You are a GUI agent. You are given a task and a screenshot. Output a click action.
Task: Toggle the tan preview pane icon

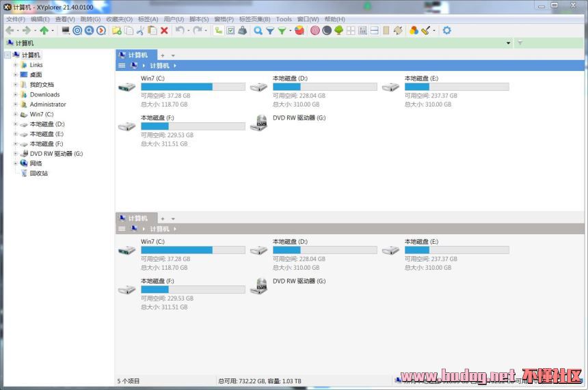(x=386, y=30)
